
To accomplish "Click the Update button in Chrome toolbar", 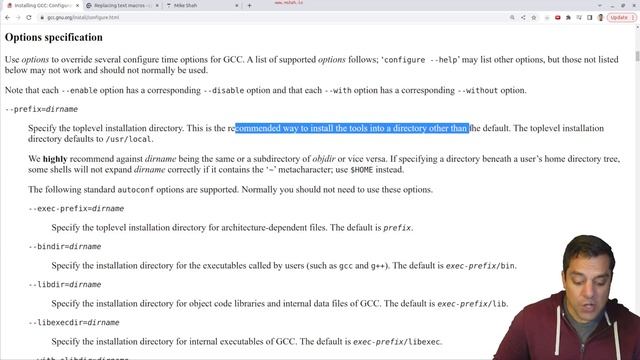I will pyautogui.click(x=622, y=18).
